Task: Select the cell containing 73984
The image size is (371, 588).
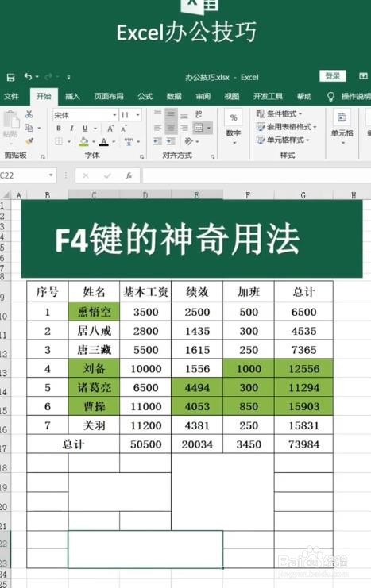Action: [303, 444]
